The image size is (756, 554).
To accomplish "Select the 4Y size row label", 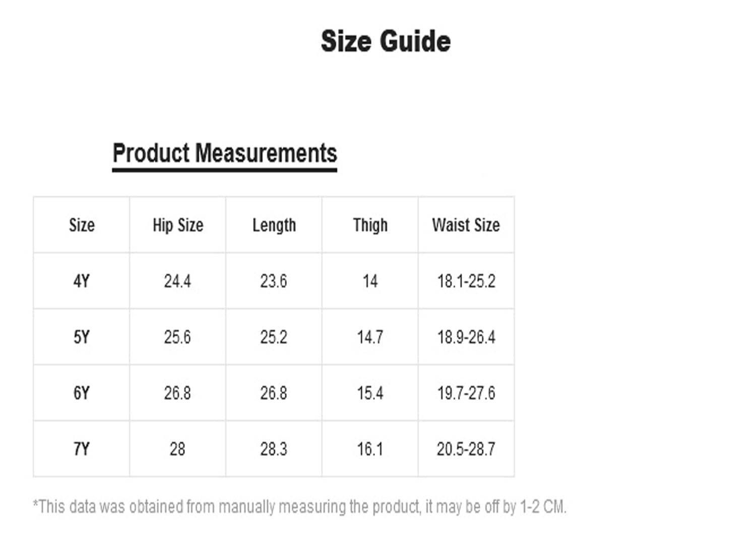I will (82, 281).
